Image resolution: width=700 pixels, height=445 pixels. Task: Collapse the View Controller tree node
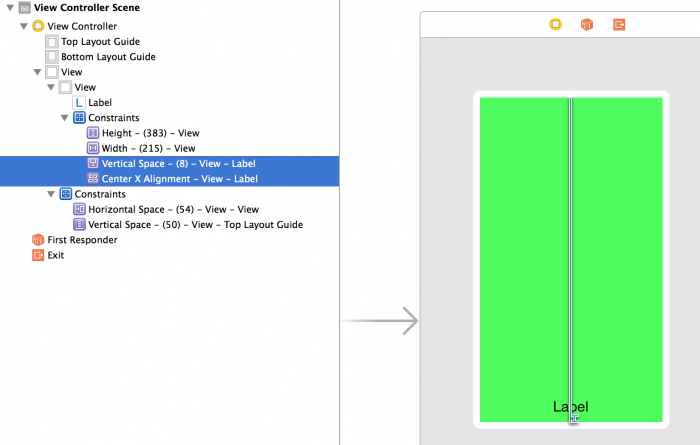[24, 26]
